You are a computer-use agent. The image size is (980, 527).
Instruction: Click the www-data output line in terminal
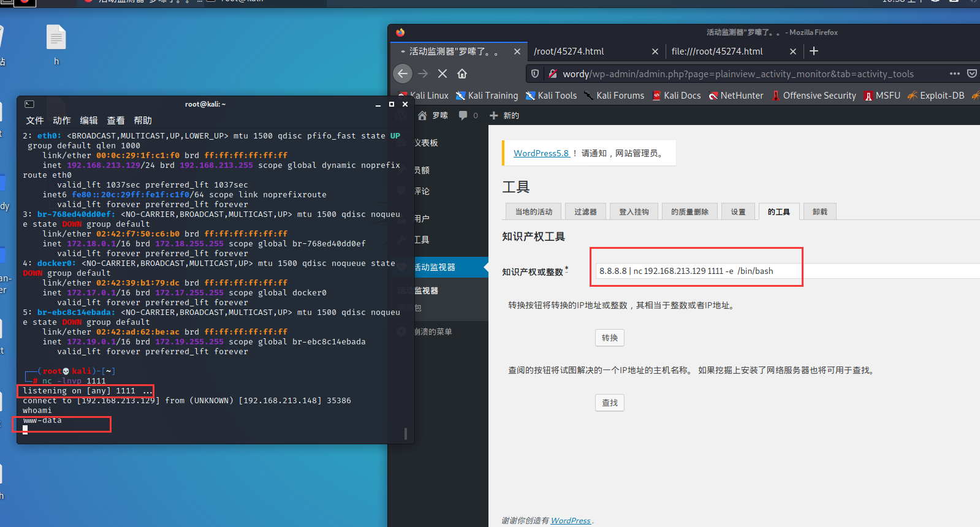[42, 420]
